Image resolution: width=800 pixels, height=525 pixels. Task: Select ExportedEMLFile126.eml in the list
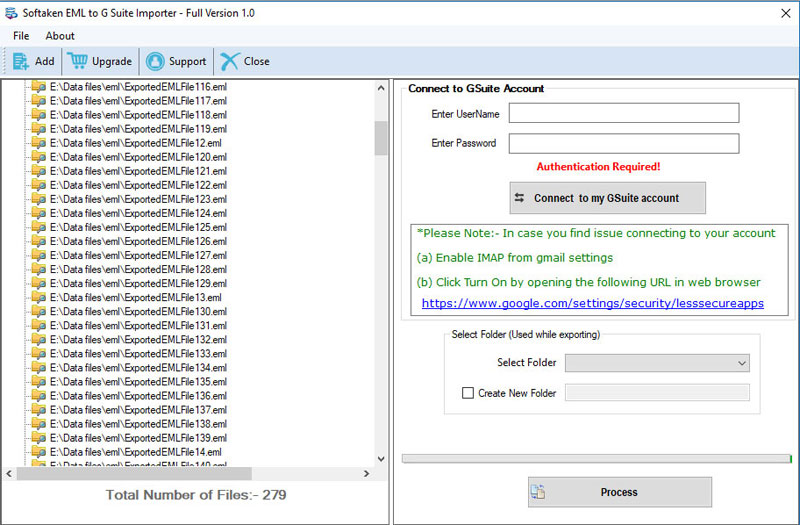point(138,241)
